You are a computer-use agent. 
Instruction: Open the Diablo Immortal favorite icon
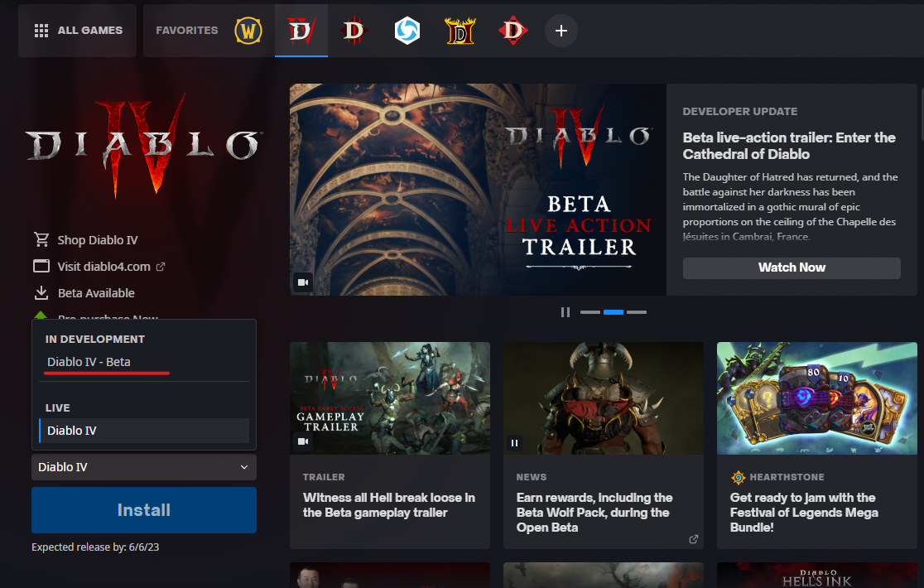pyautogui.click(x=513, y=31)
